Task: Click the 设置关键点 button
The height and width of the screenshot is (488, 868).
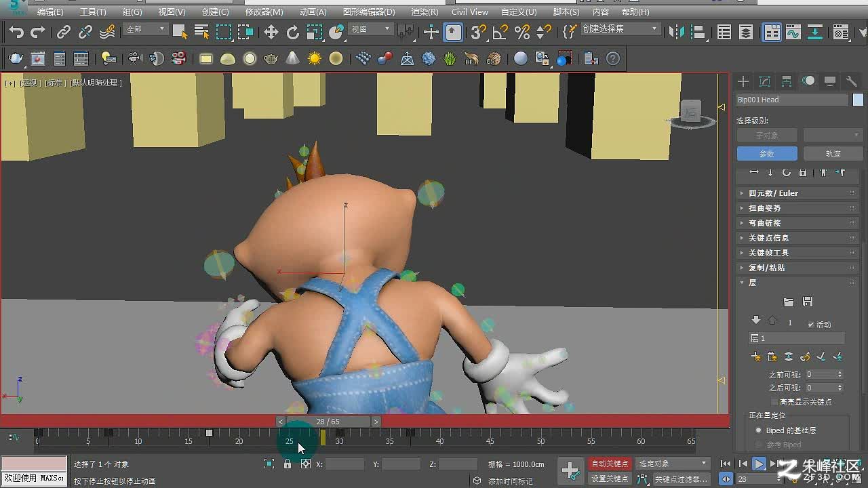Action: 610,479
